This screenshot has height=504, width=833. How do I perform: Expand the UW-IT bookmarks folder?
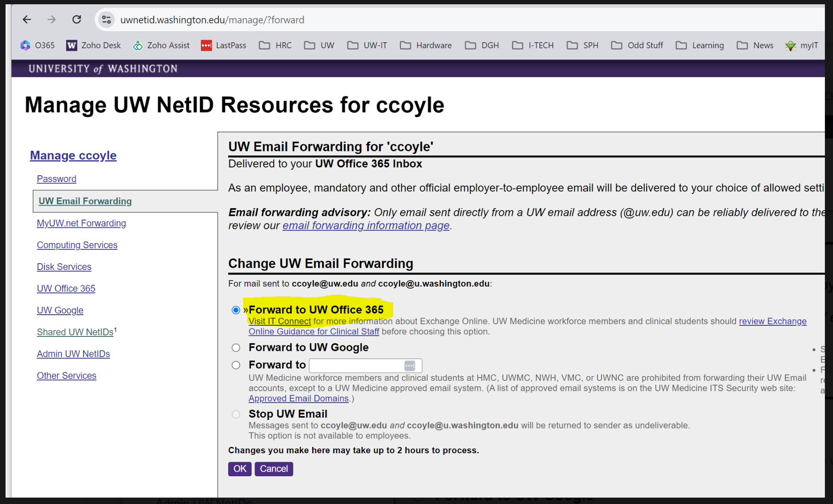pos(367,45)
